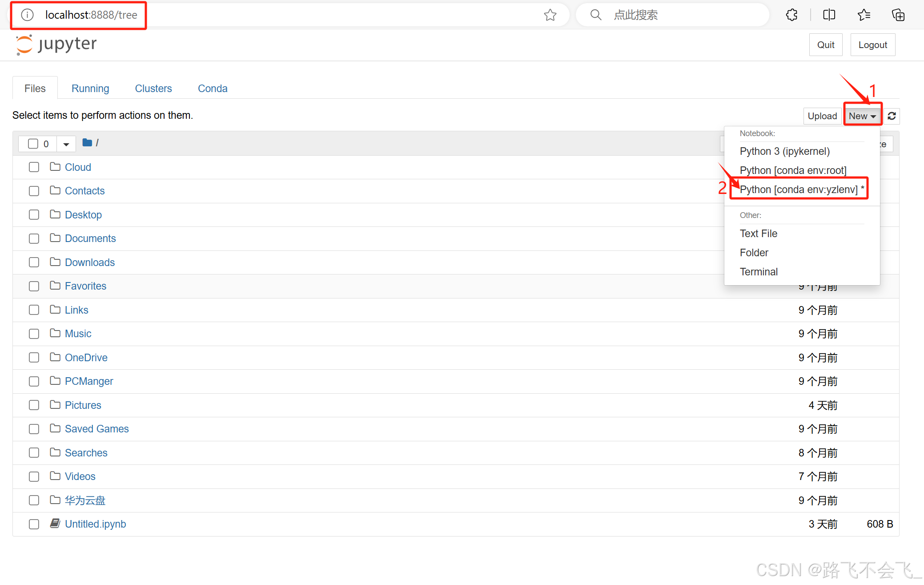Choose Python [conda env:yzlenv] from New menu
Screen dimensions: 924x585
click(x=799, y=190)
